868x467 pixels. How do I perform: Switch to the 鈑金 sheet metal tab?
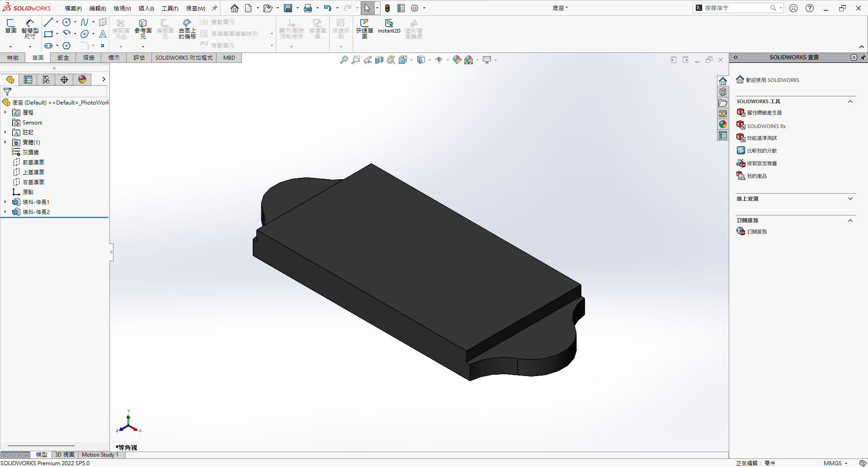63,58
